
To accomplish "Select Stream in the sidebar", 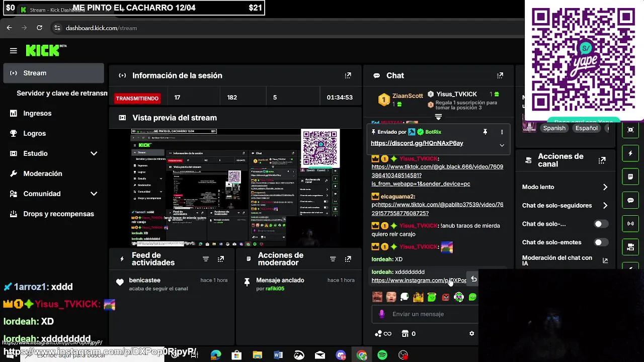I will pyautogui.click(x=53, y=73).
